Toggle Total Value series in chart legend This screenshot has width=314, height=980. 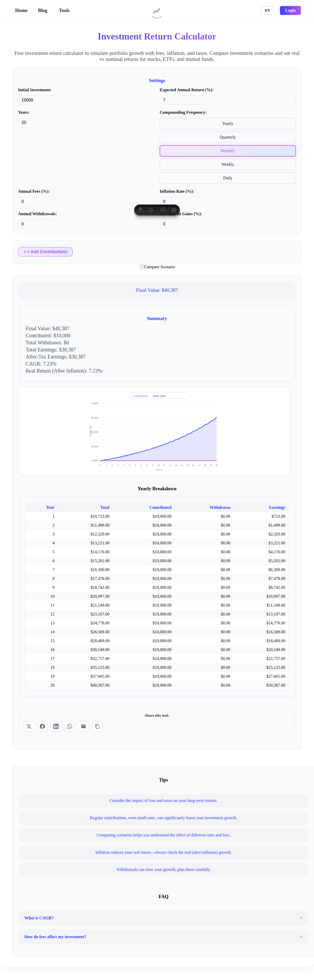tap(159, 396)
